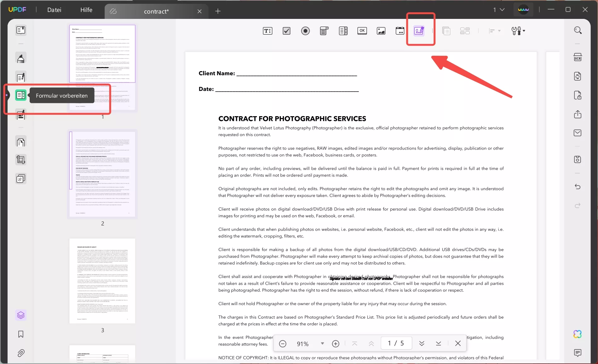Screen dimensions: 598x364
Task: Go to the previous page
Action: tap(371, 344)
